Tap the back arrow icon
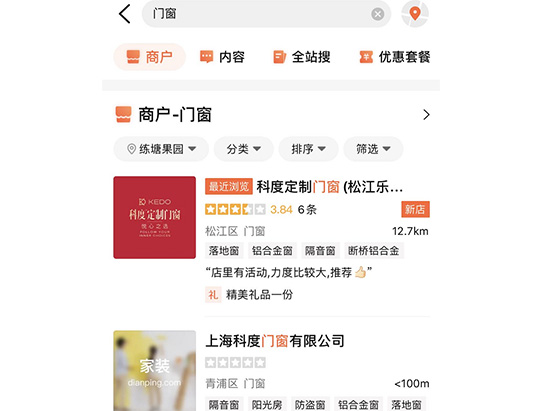 pyautogui.click(x=125, y=14)
